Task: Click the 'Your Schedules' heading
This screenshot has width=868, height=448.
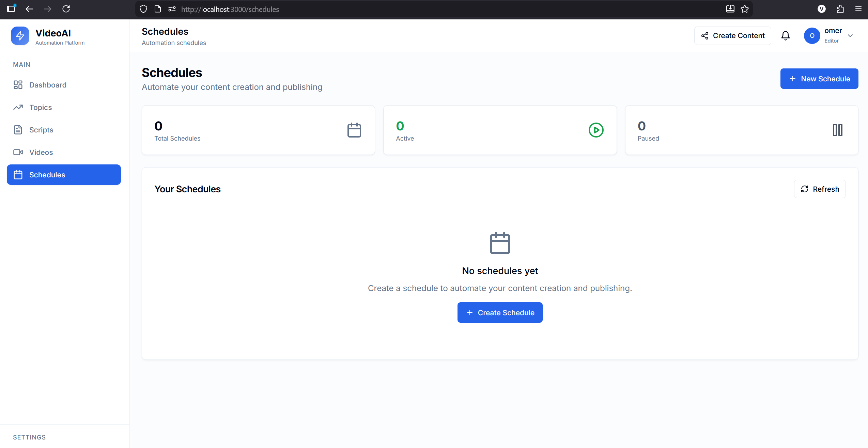Action: [x=188, y=189]
